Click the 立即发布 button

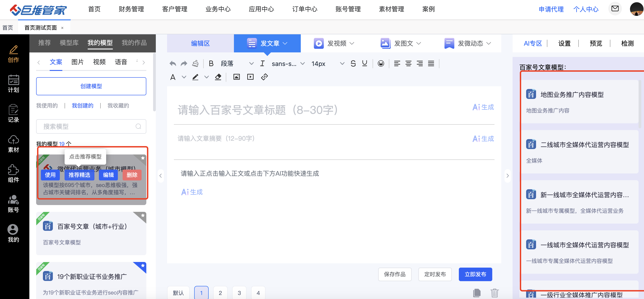475,274
